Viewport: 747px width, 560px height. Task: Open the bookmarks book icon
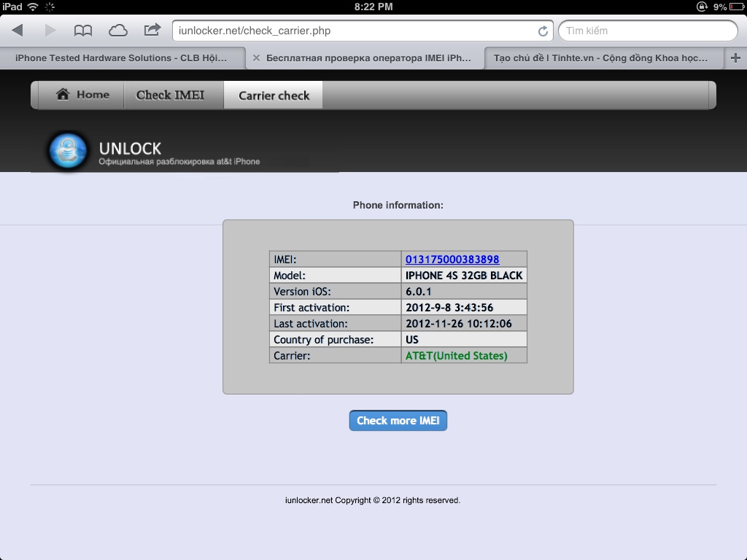[x=83, y=31]
